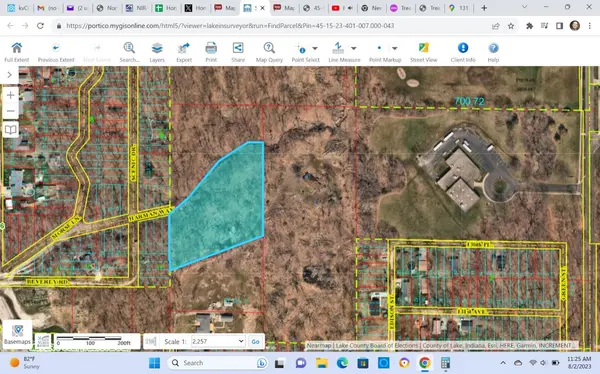Screen dimensions: 600x374
Task: Click the 700.72 dimension label on map
Action: (x=470, y=101)
